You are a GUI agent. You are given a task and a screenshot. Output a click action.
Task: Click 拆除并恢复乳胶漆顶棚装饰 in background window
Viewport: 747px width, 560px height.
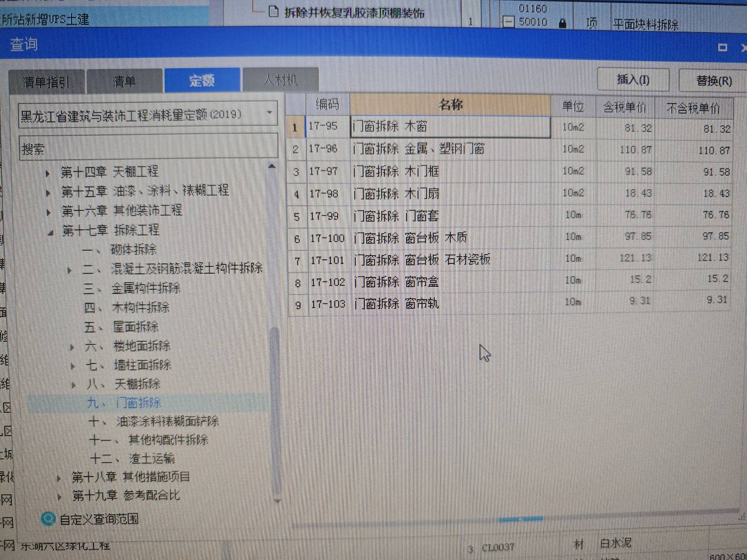(x=354, y=12)
